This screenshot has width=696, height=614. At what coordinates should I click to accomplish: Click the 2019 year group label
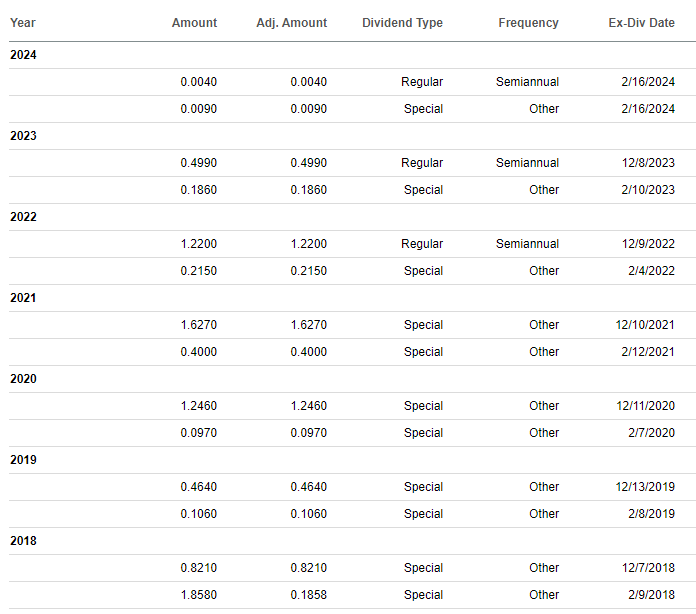point(23,460)
